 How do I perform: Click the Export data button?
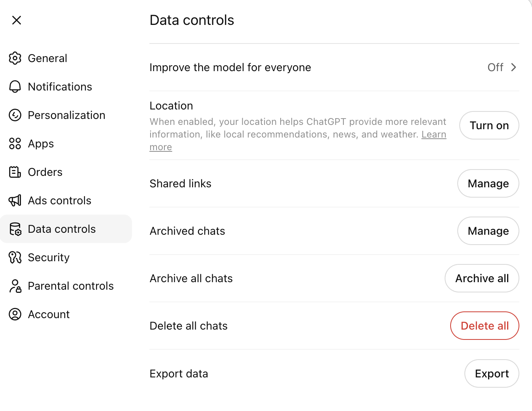tap(492, 373)
